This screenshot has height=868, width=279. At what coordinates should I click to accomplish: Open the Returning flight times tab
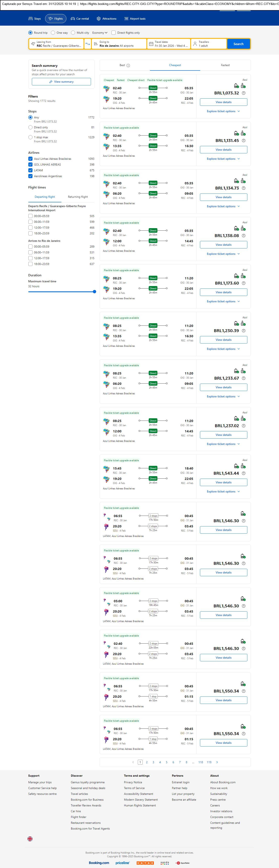[x=78, y=197]
